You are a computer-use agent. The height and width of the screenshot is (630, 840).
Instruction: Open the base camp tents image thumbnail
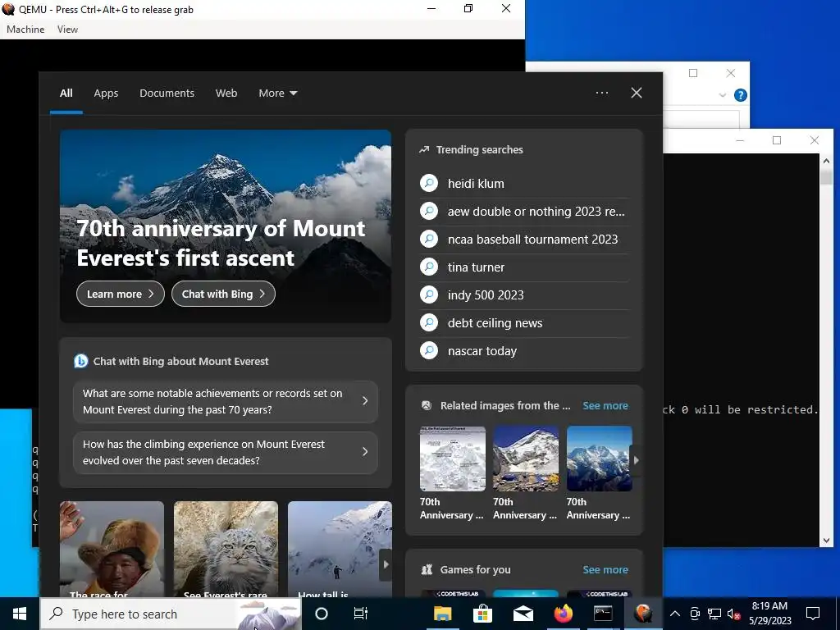click(x=526, y=459)
